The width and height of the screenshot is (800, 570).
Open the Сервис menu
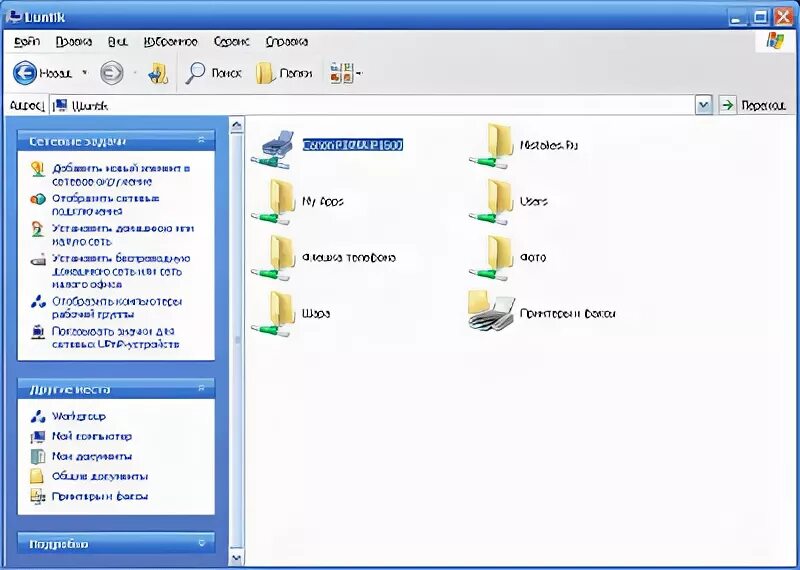coord(231,42)
